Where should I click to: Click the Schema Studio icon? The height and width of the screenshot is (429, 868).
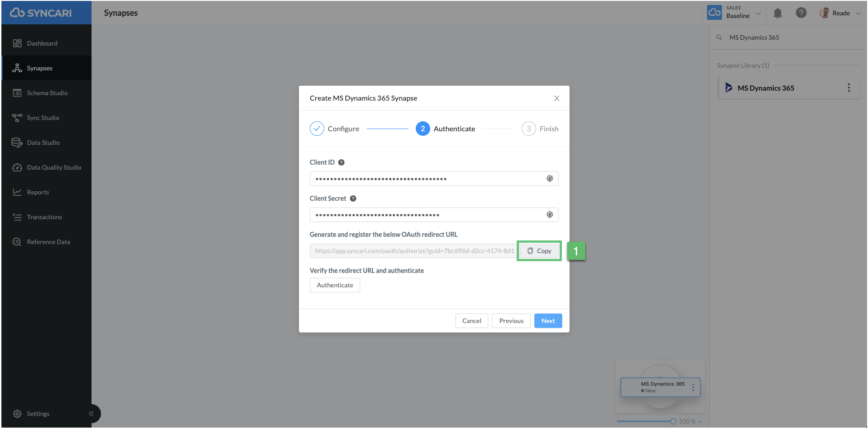pyautogui.click(x=17, y=93)
